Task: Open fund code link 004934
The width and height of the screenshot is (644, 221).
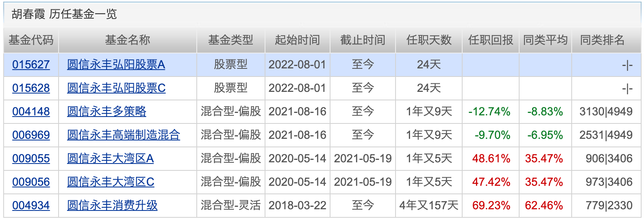Action: [x=31, y=206]
